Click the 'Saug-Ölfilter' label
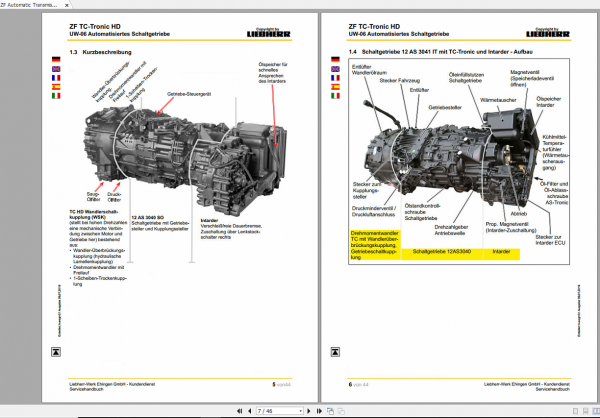The height and width of the screenshot is (418, 600). (93, 197)
